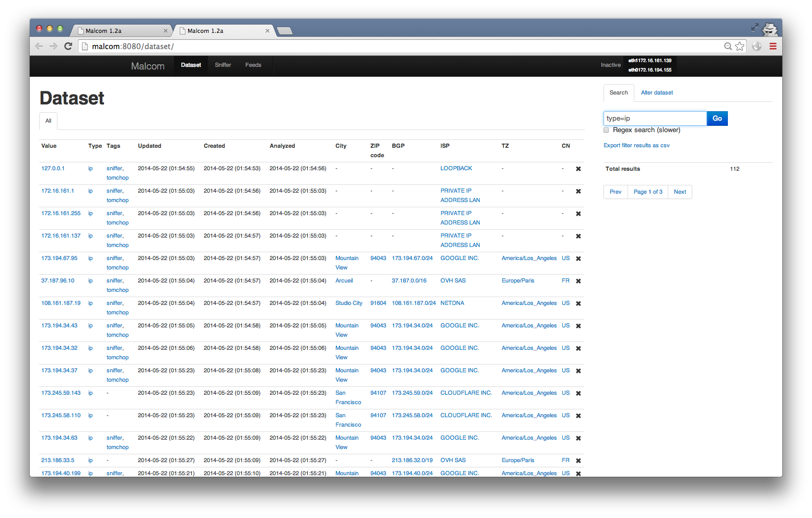The height and width of the screenshot is (518, 812).
Task: Click the All filter tab
Action: [48, 121]
